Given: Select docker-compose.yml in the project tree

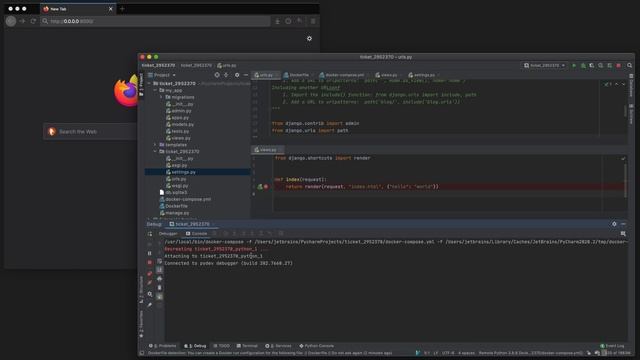Looking at the screenshot, I should click(x=185, y=199).
